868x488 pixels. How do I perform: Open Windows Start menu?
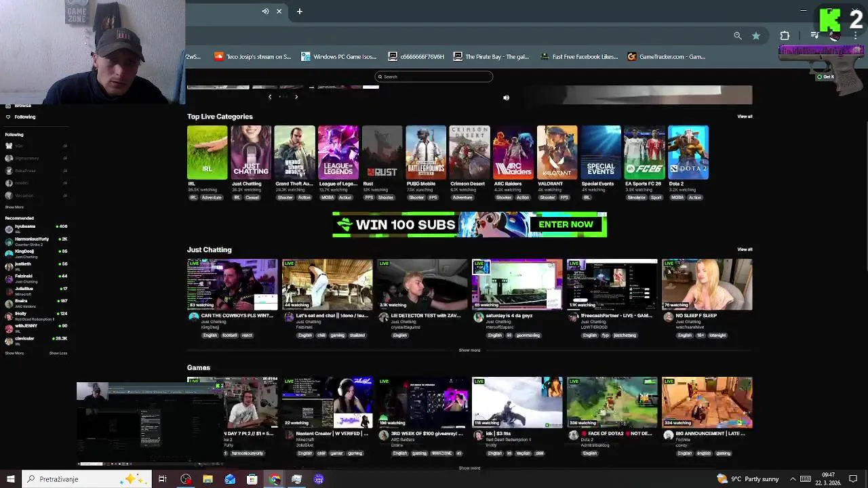[10, 479]
